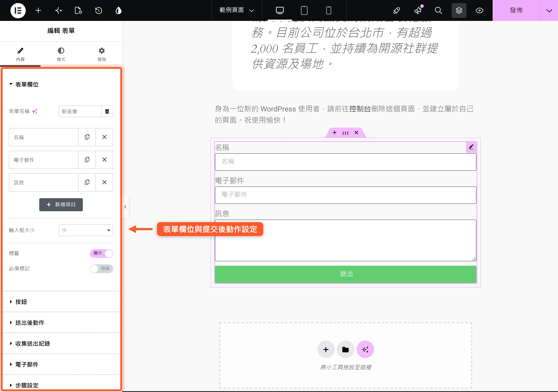Screen dimensions: 558x392
Task: Remove the 訊息 field item
Action: pyautogui.click(x=104, y=182)
